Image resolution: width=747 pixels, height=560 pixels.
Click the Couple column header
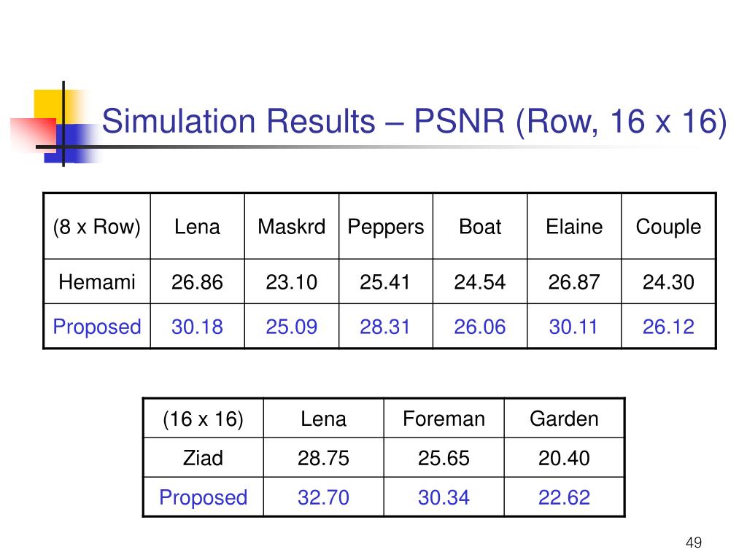tap(668, 227)
